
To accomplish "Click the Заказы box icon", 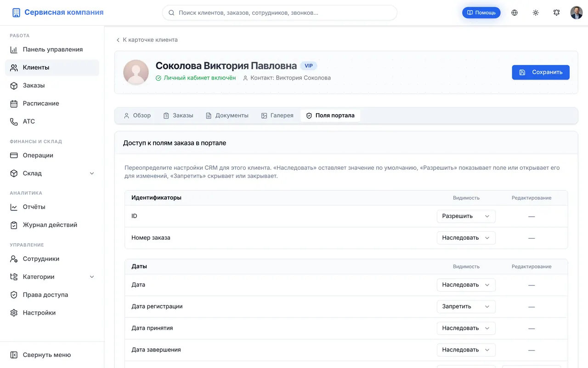I will coord(14,85).
